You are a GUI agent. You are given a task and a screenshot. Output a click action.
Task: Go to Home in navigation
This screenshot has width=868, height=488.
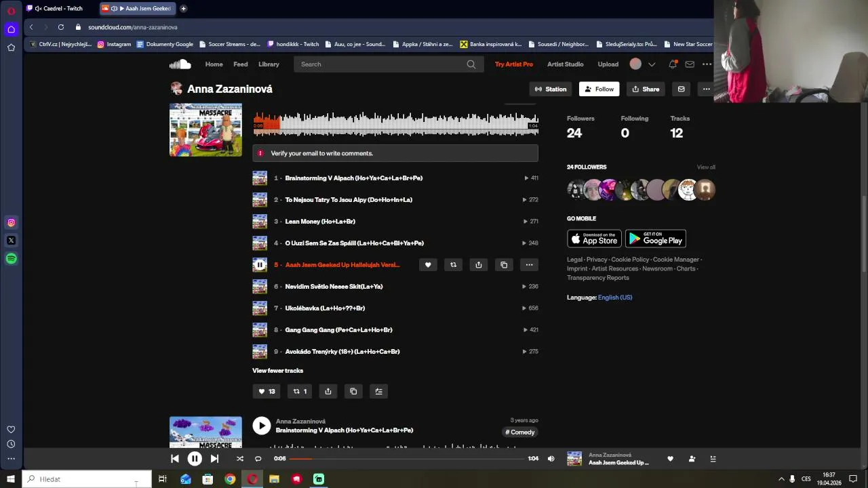click(x=214, y=64)
